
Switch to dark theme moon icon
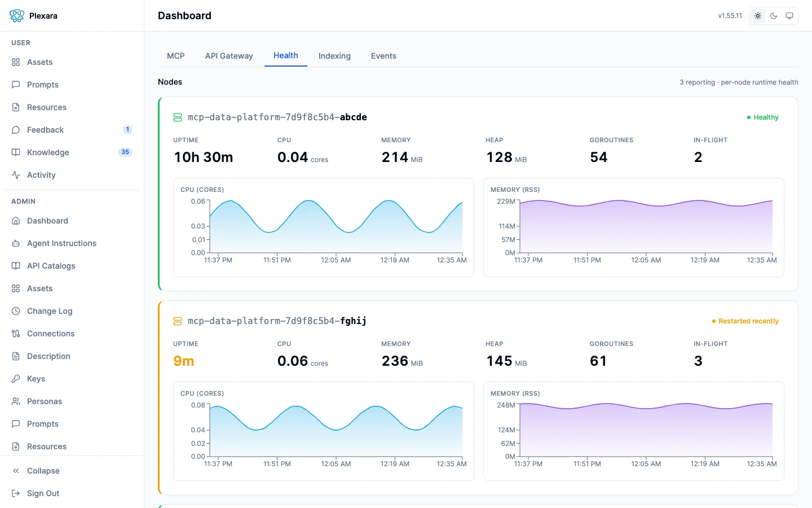774,16
